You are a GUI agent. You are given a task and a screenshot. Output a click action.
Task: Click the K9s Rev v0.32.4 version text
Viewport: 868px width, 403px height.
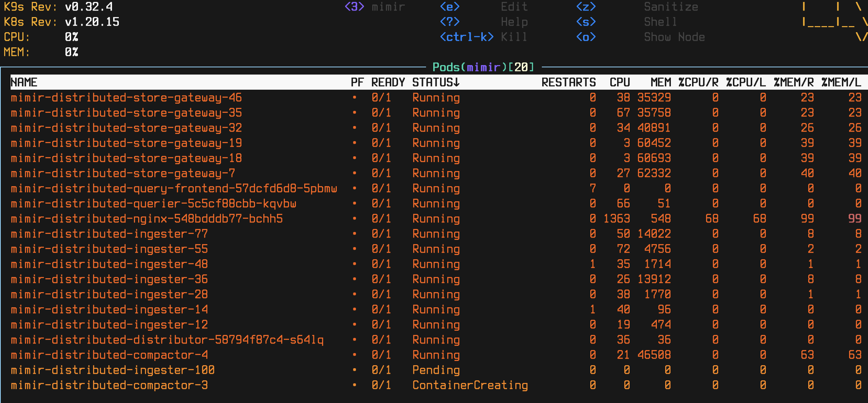[58, 7]
